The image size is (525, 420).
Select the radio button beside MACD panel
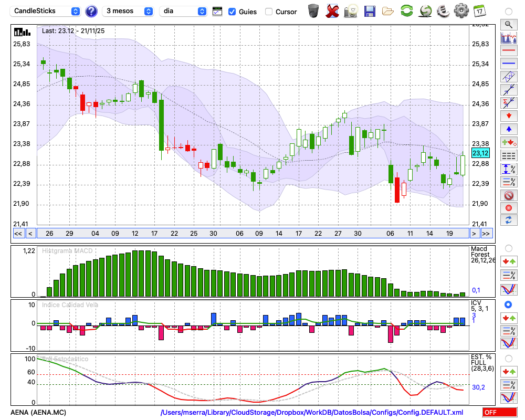508,248
